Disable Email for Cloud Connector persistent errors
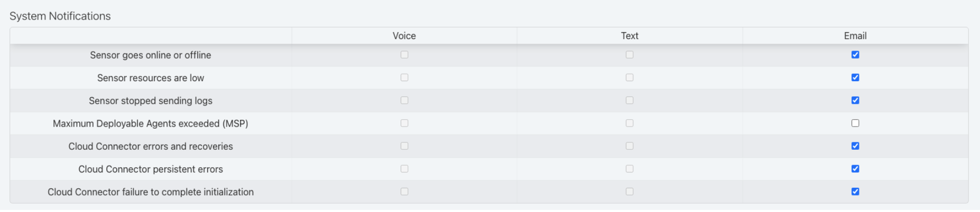This screenshot has height=212, width=980. (855, 169)
